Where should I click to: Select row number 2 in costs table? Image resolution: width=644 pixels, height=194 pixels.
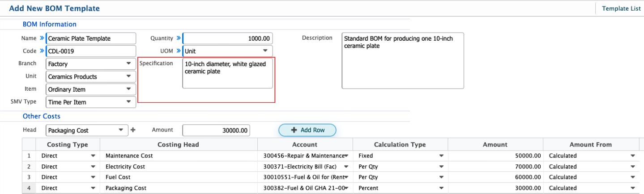point(29,167)
